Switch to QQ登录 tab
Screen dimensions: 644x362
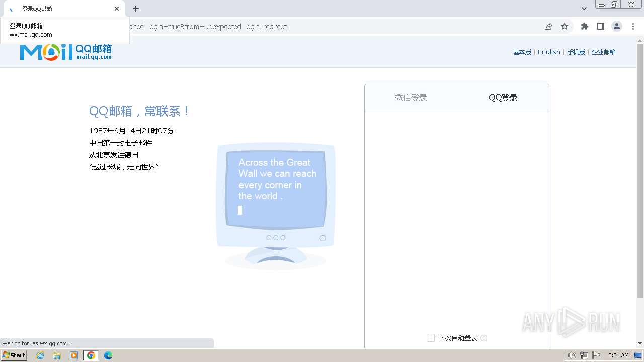coord(503,98)
